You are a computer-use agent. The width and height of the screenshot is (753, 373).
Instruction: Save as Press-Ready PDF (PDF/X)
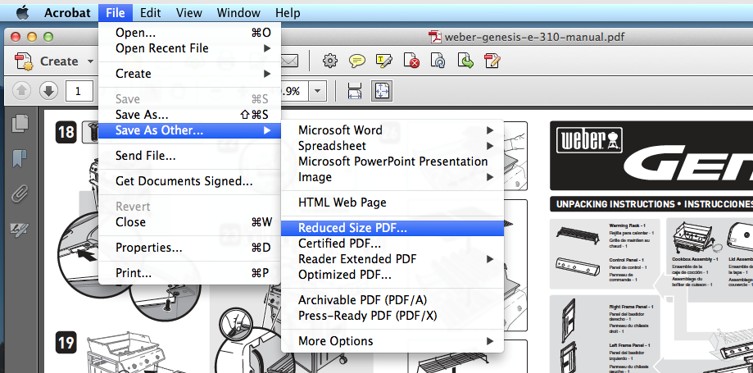click(392, 316)
